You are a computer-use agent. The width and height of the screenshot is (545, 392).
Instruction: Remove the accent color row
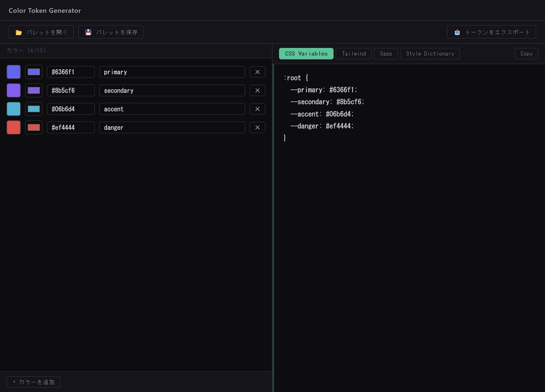258,109
